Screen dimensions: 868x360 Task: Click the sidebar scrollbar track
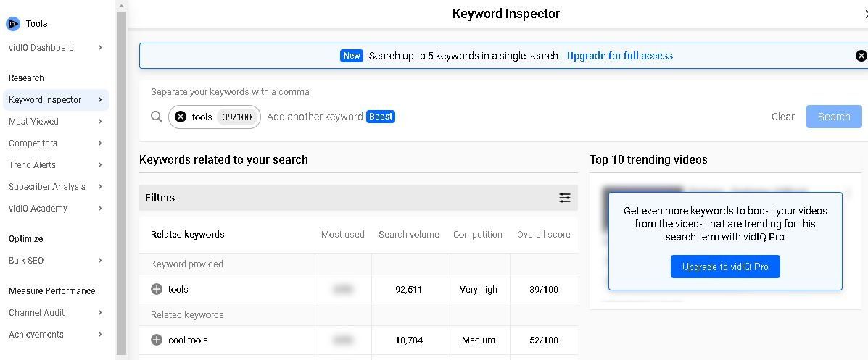[121, 183]
